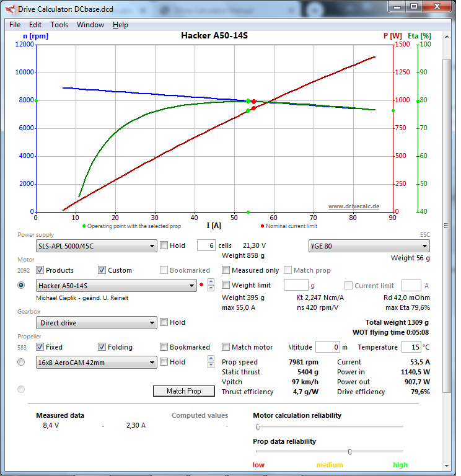Click the green operating point on rpm curve

tap(248, 101)
